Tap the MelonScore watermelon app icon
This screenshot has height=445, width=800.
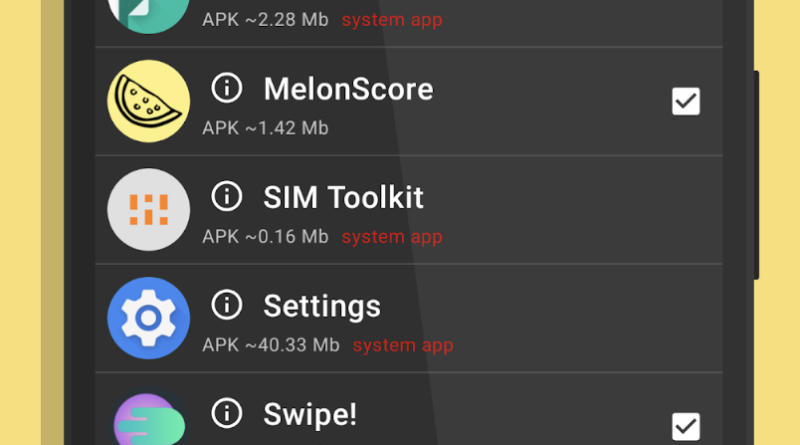148,101
